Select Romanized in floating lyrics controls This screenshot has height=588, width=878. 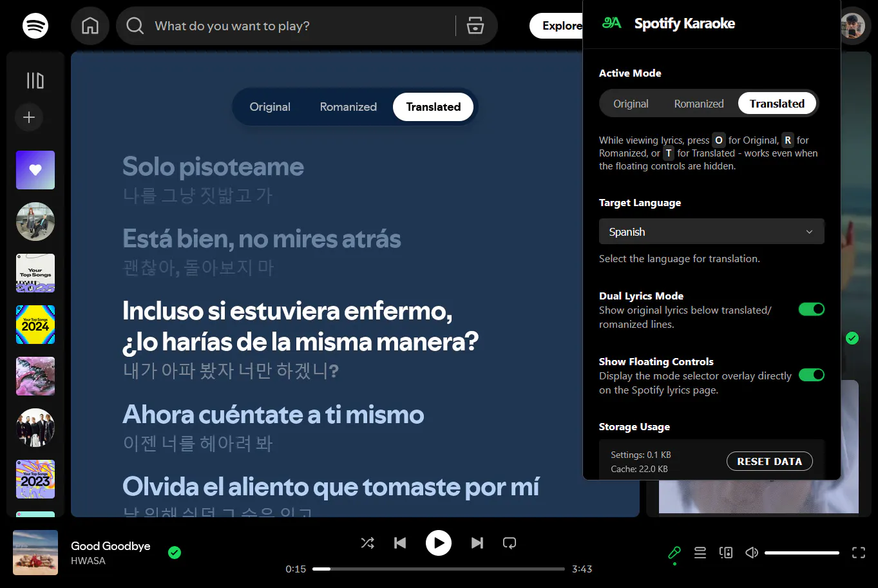pyautogui.click(x=348, y=107)
